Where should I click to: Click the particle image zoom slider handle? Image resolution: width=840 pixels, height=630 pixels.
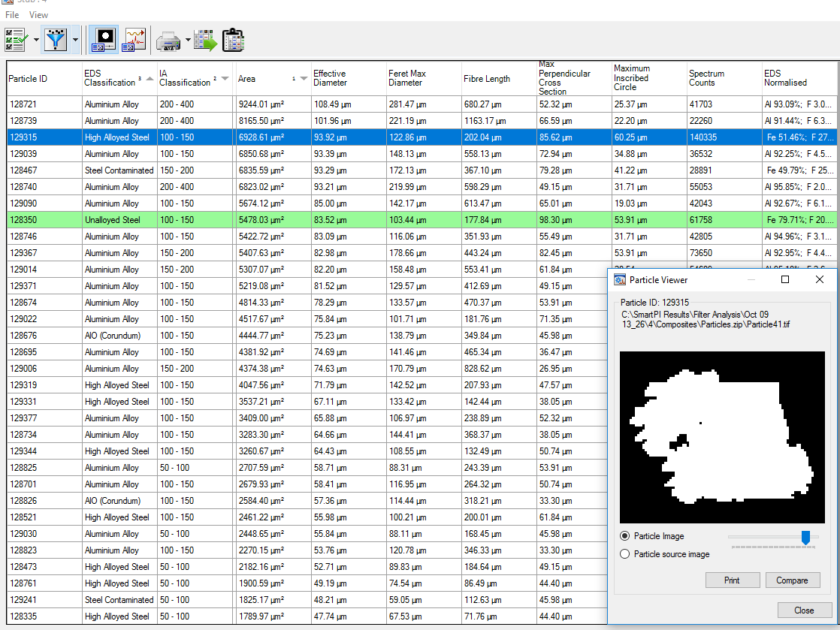pos(805,537)
